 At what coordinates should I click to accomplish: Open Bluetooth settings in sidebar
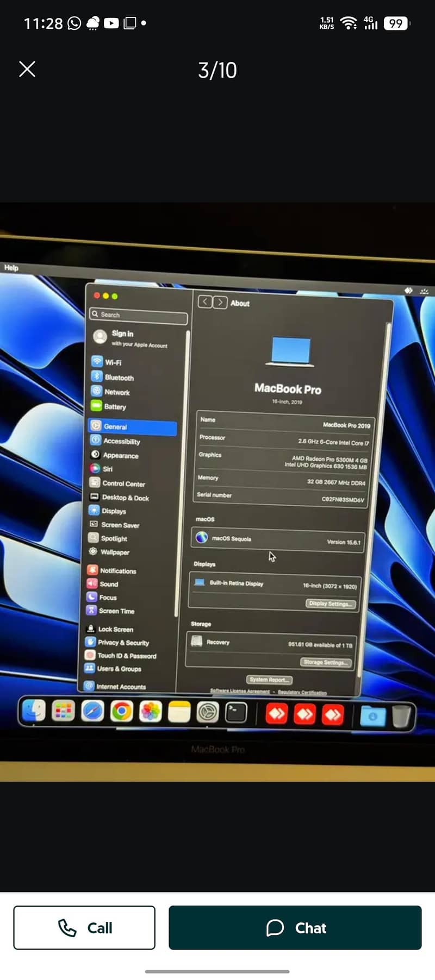(x=113, y=377)
